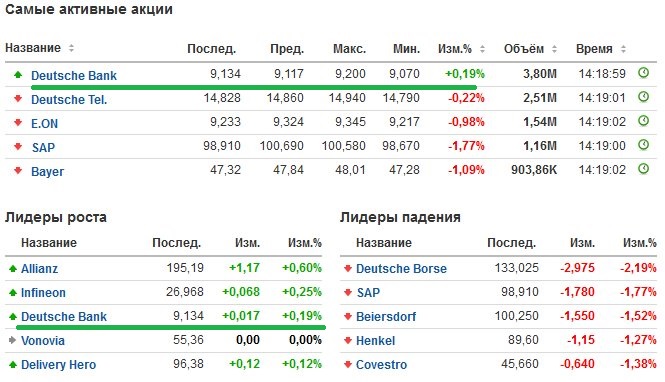Open Henkel stock link

pyautogui.click(x=375, y=340)
